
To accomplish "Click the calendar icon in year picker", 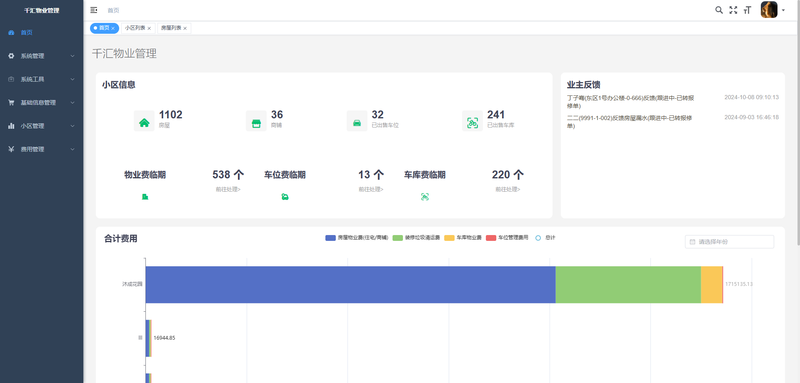I will [692, 242].
